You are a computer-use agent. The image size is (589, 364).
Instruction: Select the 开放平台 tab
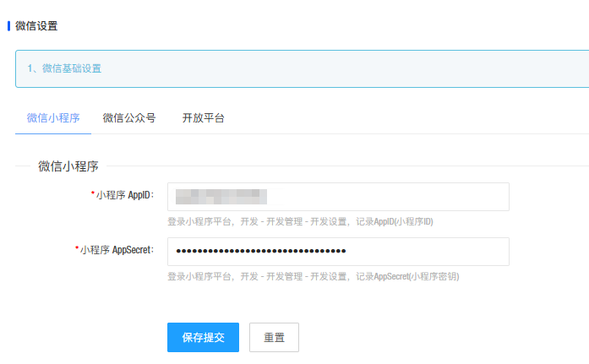coord(204,118)
